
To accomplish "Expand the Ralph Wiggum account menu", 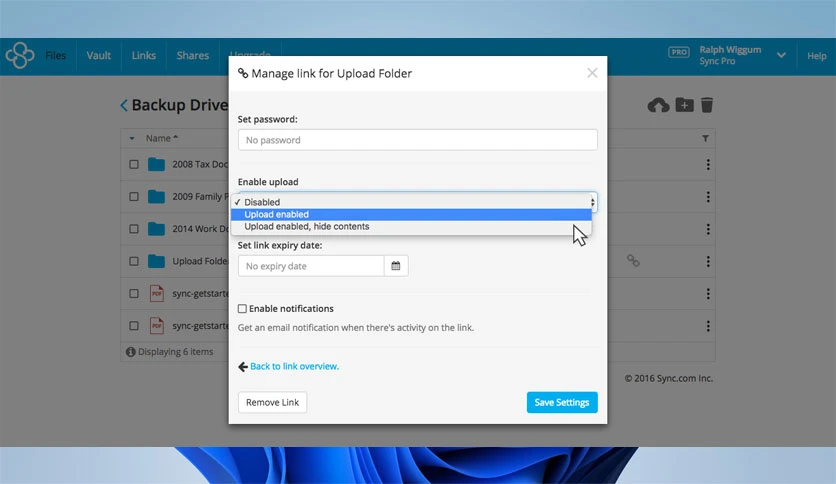I will pos(781,55).
